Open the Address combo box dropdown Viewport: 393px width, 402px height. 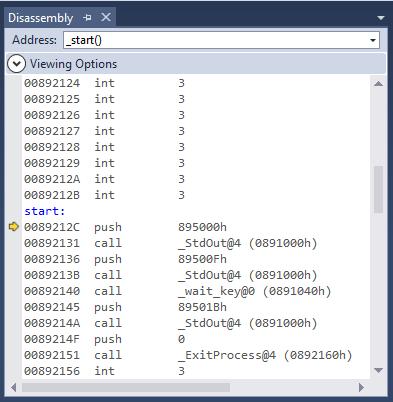(x=373, y=40)
